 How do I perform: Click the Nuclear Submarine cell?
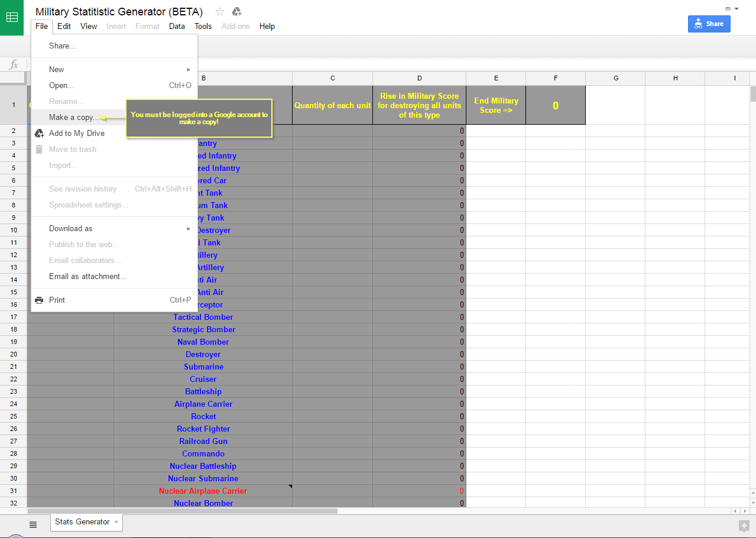pyautogui.click(x=203, y=479)
